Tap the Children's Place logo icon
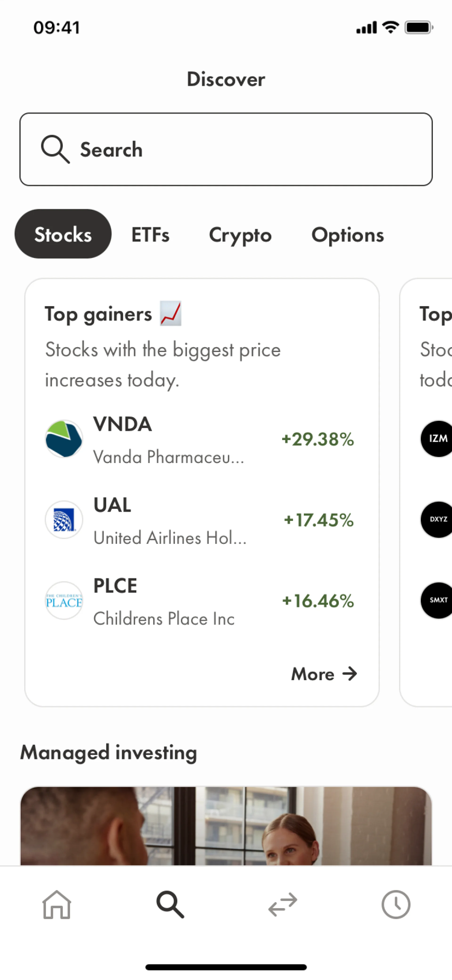Image resolution: width=452 pixels, height=980 pixels. coord(64,600)
